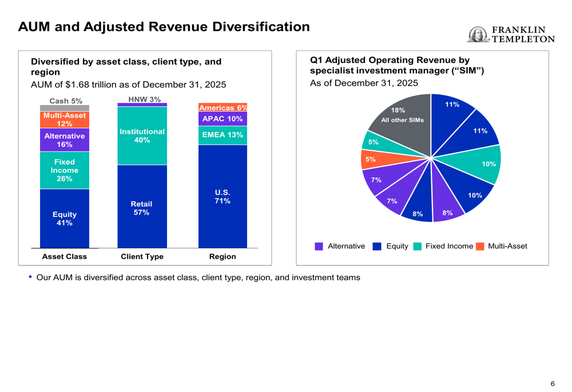Select the Retail 57% bar segment
572x392 pixels.
pos(142,207)
